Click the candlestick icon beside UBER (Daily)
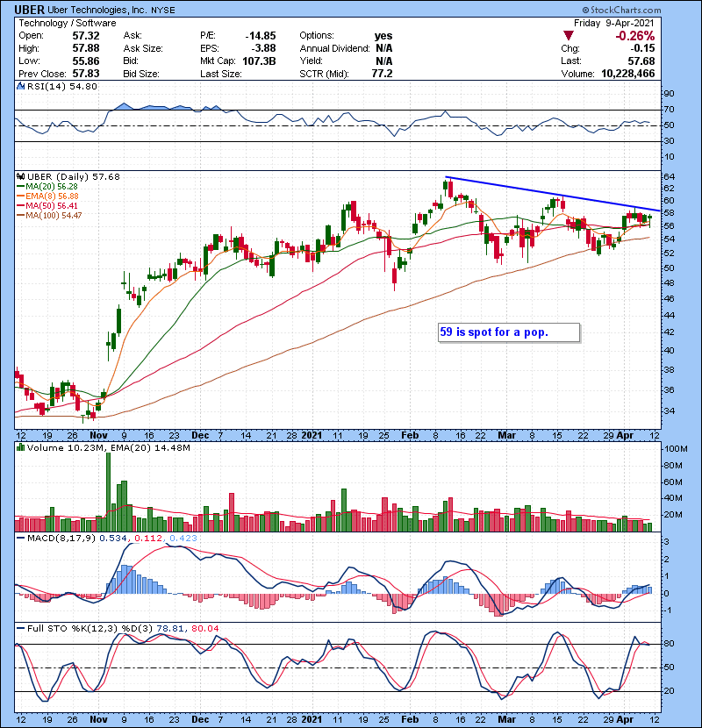Image resolution: width=702 pixels, height=728 pixels. (20, 176)
